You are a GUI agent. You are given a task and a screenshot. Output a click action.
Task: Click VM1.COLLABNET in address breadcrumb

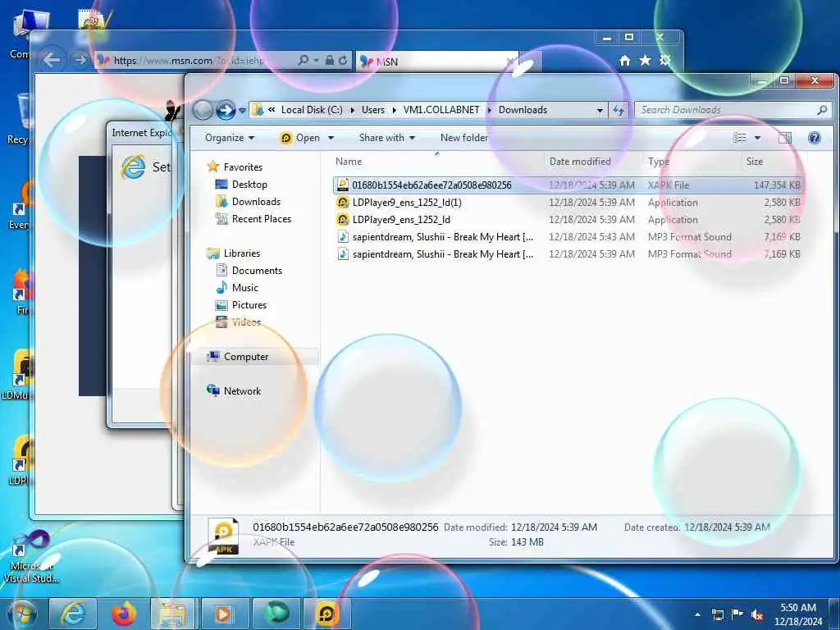click(x=441, y=110)
